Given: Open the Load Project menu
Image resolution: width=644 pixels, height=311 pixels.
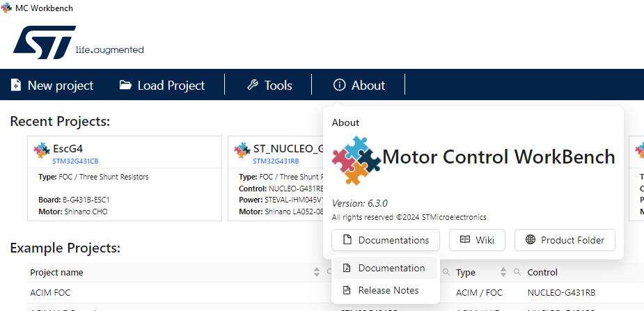Looking at the screenshot, I should pyautogui.click(x=162, y=86).
